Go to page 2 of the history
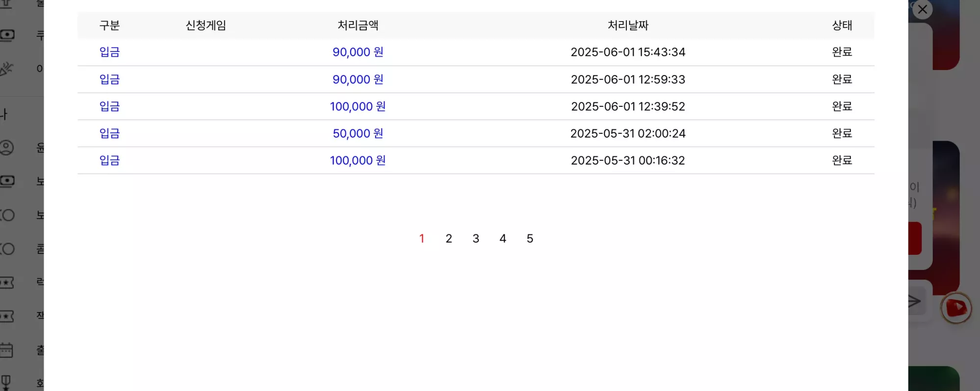980x391 pixels. click(x=448, y=239)
